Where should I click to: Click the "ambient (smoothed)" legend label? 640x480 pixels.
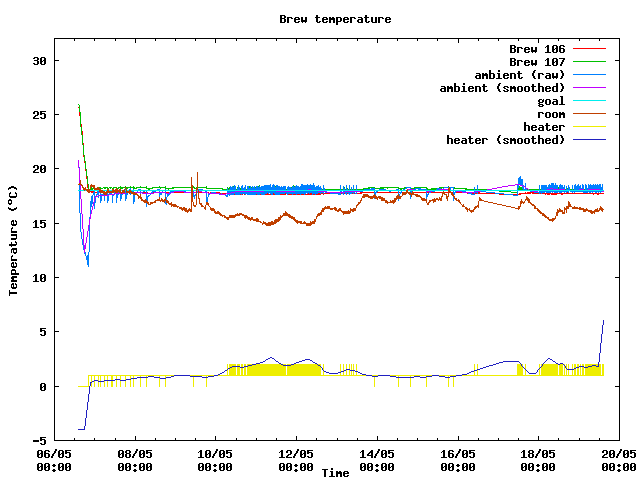coord(502,88)
